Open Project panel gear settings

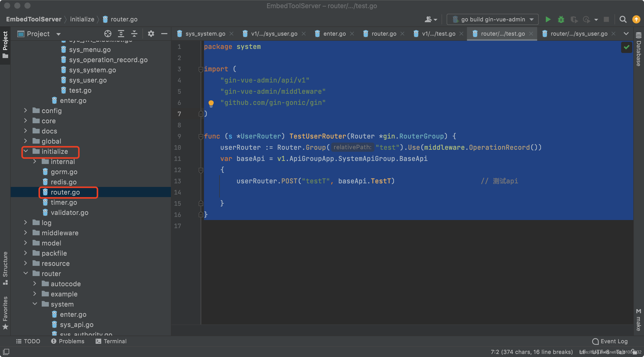click(151, 34)
